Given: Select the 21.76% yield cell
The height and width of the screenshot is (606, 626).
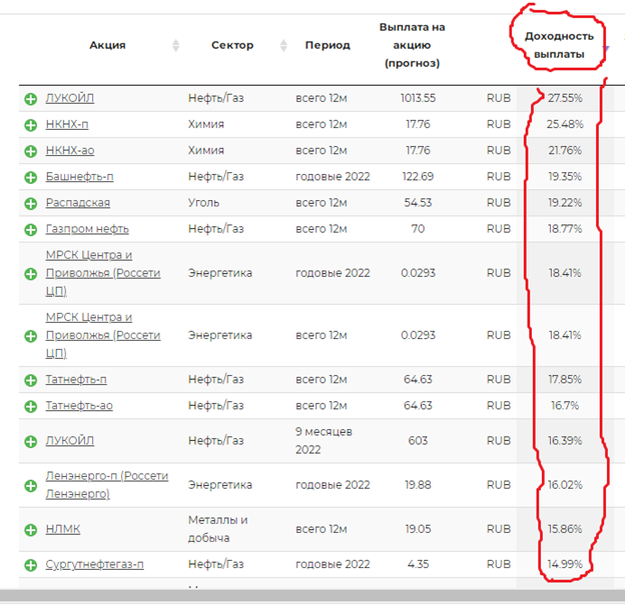Looking at the screenshot, I should point(565,151).
